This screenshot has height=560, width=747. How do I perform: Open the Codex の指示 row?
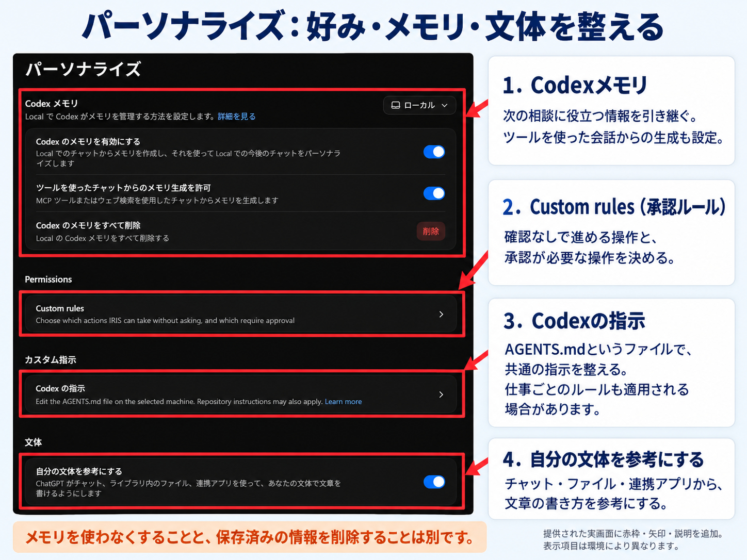241,394
